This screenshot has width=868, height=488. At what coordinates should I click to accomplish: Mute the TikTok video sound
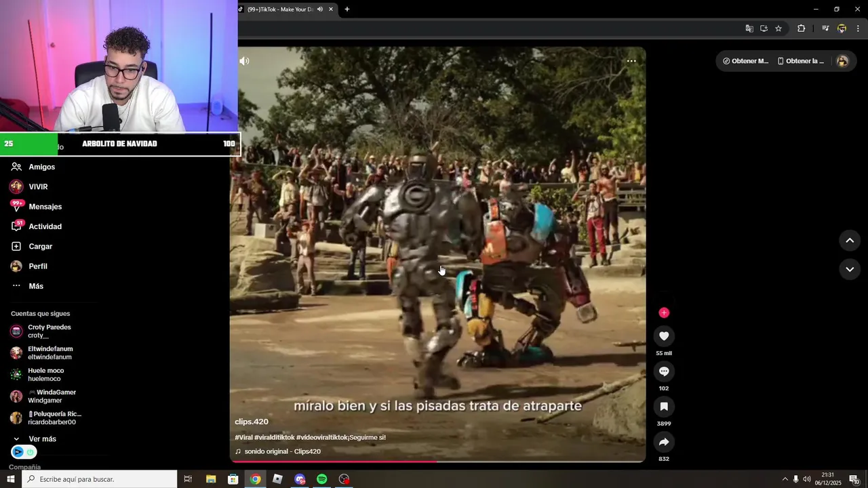click(244, 61)
